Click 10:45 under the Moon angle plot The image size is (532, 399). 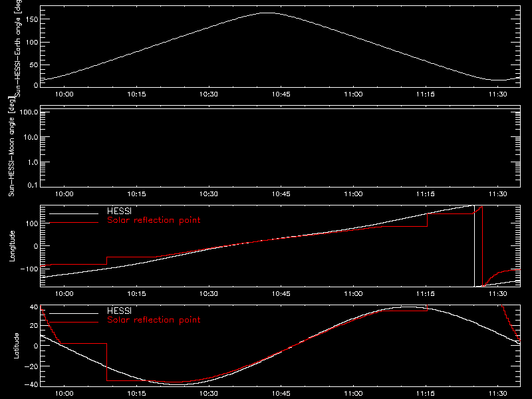(281, 194)
